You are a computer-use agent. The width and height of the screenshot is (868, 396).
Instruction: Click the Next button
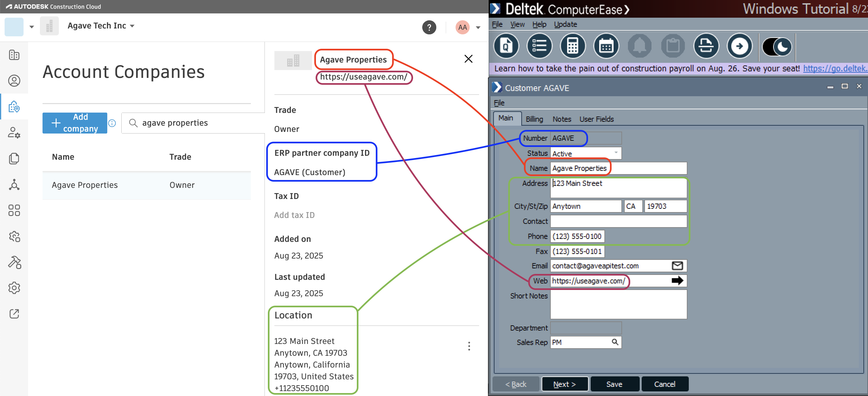565,384
